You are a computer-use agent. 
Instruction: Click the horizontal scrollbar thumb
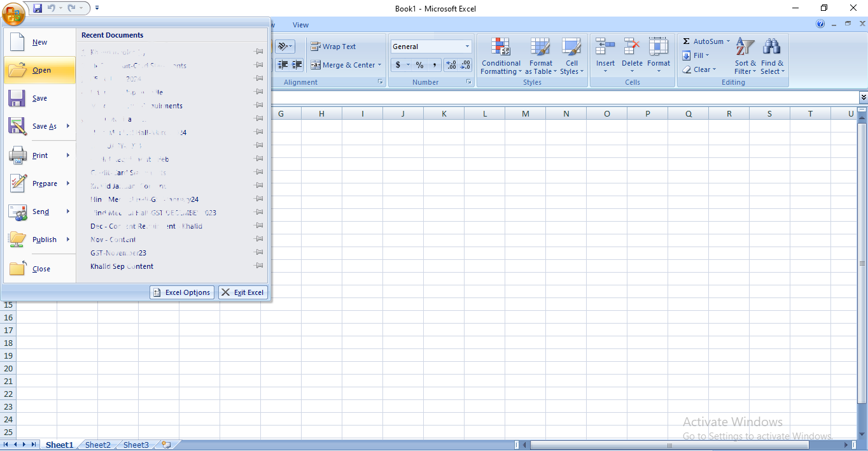(670, 445)
